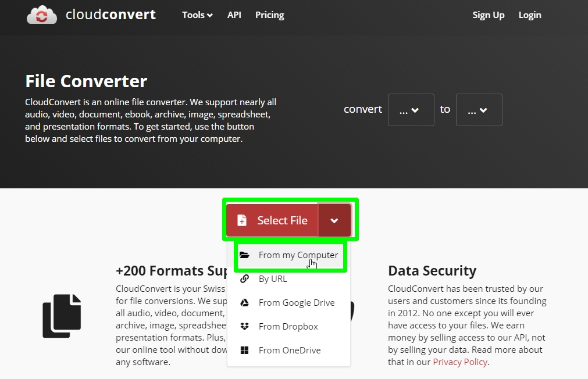Choose From Google Drive option
This screenshot has width=588, height=379.
tap(288, 302)
